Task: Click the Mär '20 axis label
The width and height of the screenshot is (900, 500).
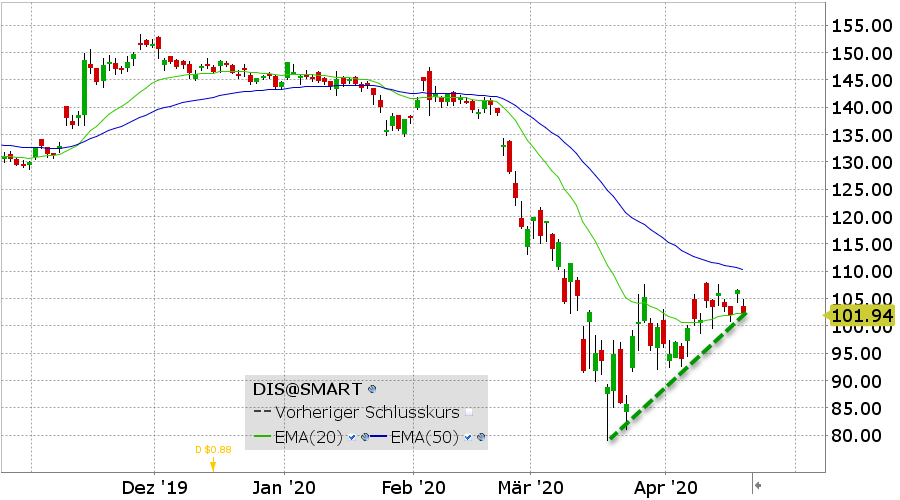Action: 531,488
